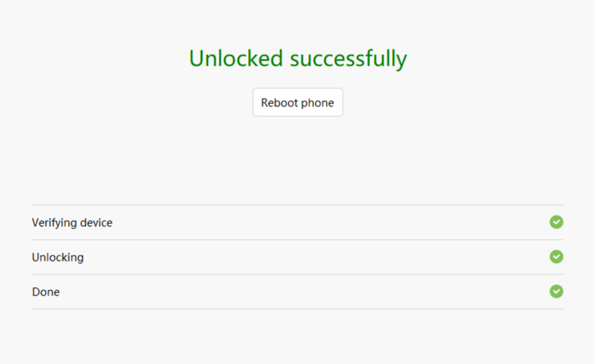Screen dimensions: 594x364
Task: Select the Unlocking step label
Action: point(57,258)
